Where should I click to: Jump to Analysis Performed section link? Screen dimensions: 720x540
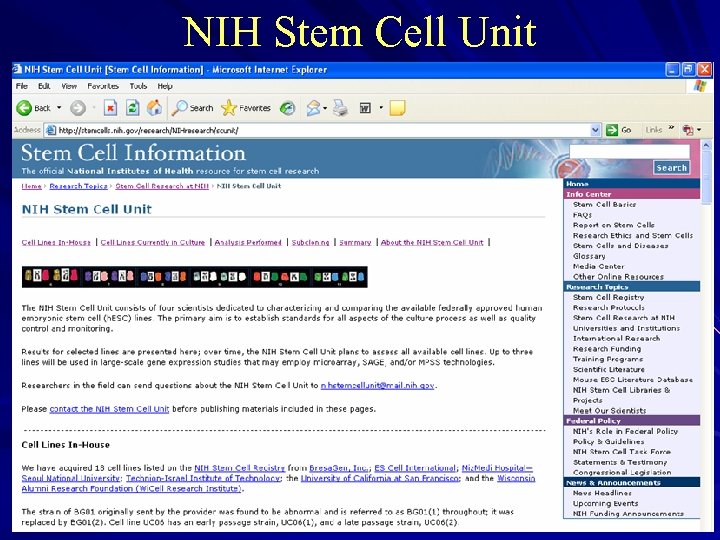(x=248, y=242)
